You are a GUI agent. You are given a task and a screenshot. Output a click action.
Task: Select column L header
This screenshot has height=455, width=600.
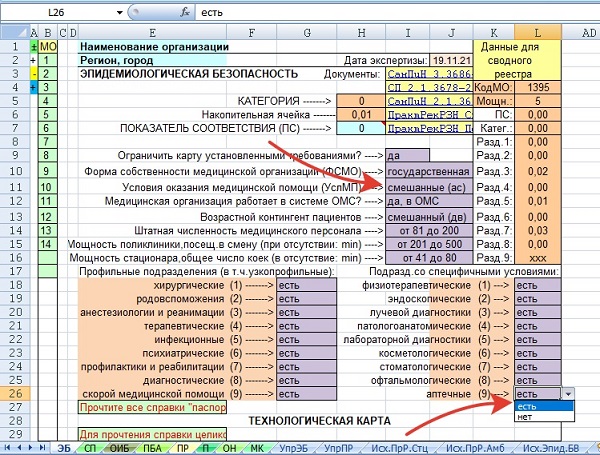[538, 33]
